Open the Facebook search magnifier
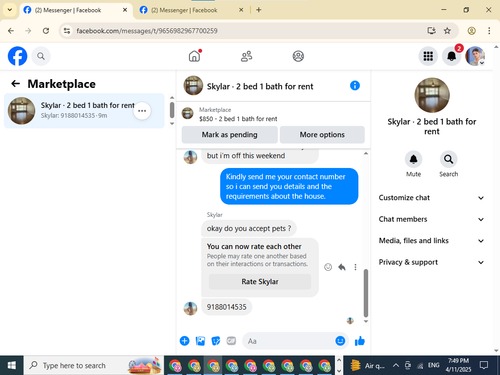Viewport: 500px width, 375px height. [x=41, y=56]
